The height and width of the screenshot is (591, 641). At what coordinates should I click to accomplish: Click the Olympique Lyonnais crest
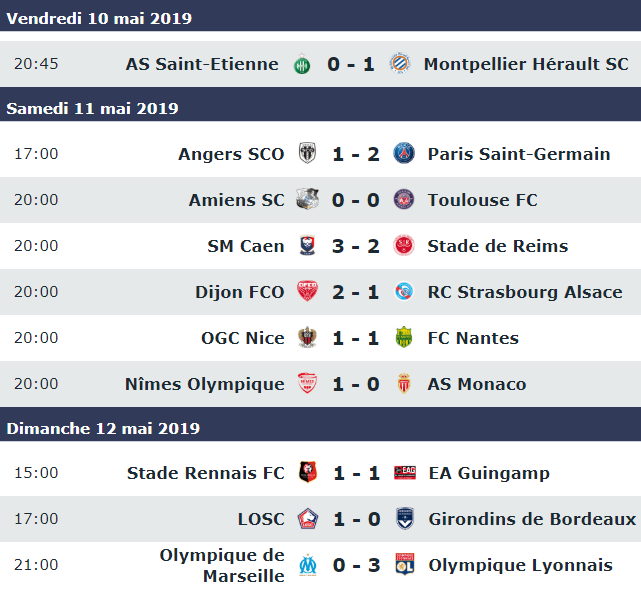tap(405, 564)
